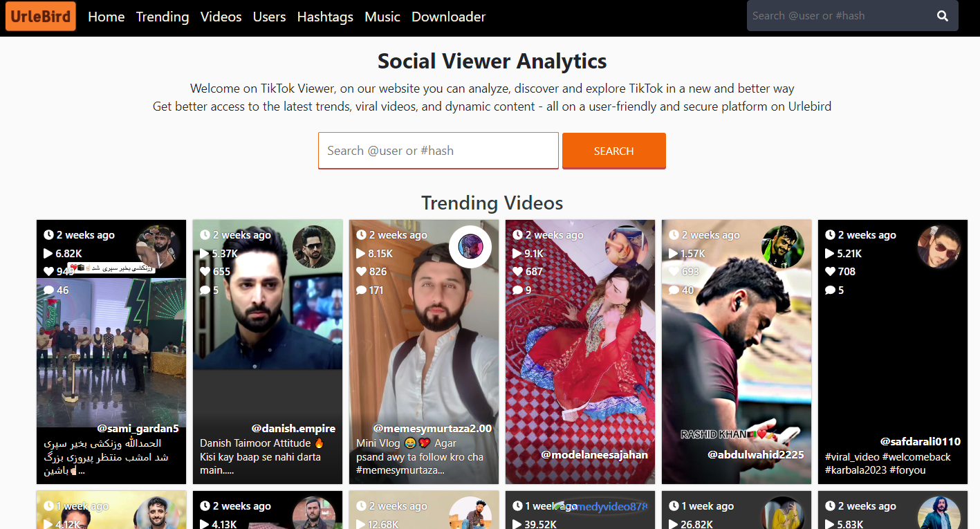Screen dimensions: 980x529
Task: Open the @memesymurtaza2.00 username link
Action: tap(432, 429)
